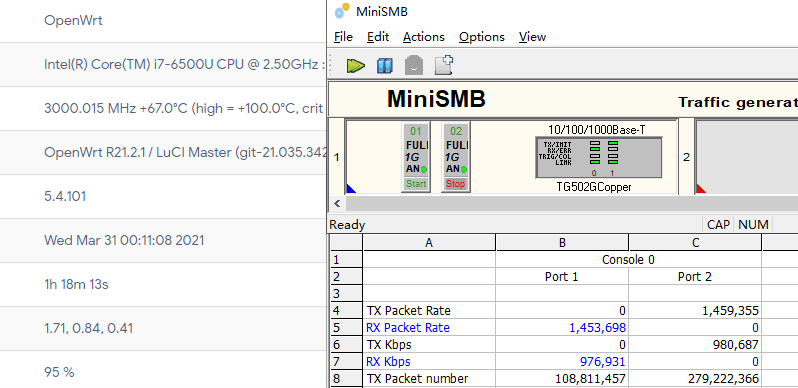The height and width of the screenshot is (388, 798).
Task: Open the View menu
Action: coord(532,37)
